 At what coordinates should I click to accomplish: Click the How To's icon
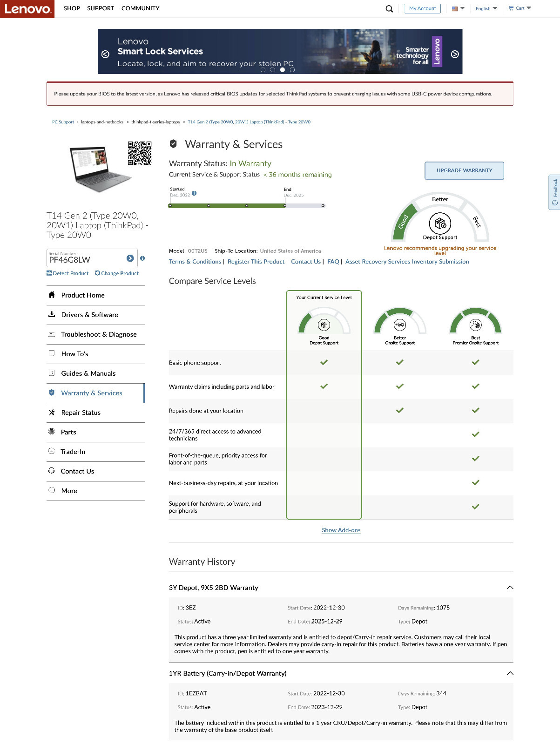click(52, 353)
